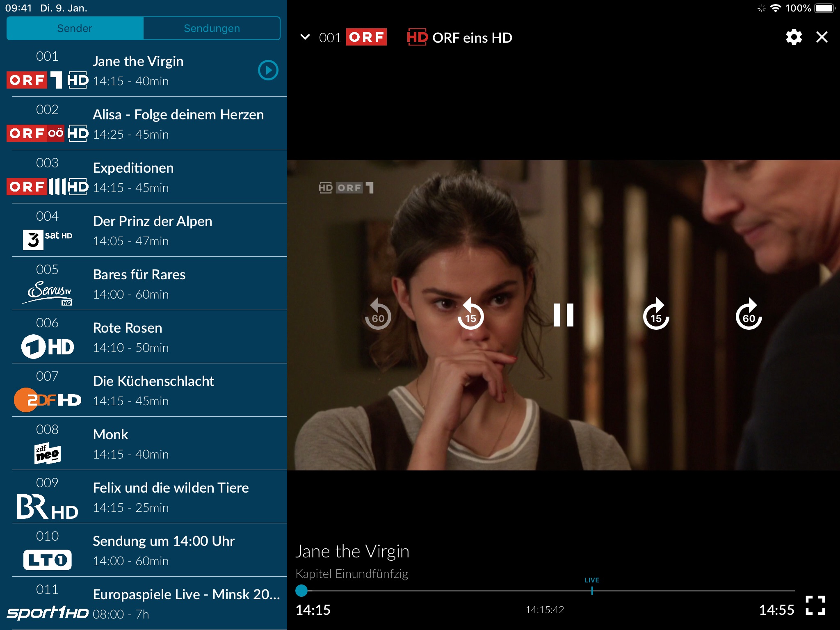This screenshot has width=840, height=630.
Task: Click the Wi-Fi status icon
Action: click(775, 8)
